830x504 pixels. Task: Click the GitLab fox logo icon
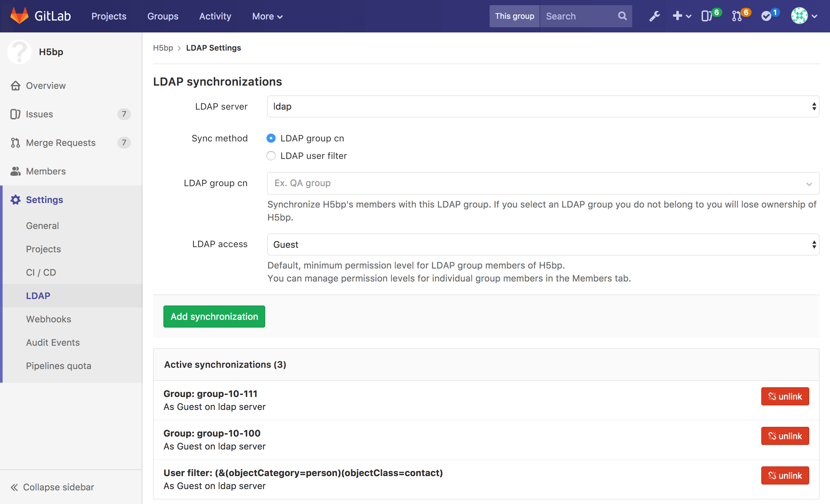tap(16, 16)
